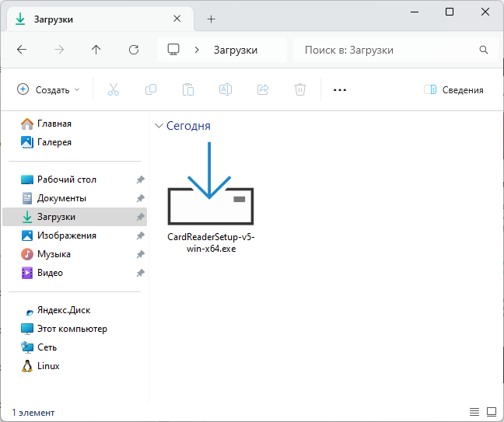Click the Delete trash bin icon
The height and width of the screenshot is (422, 504).
(300, 90)
